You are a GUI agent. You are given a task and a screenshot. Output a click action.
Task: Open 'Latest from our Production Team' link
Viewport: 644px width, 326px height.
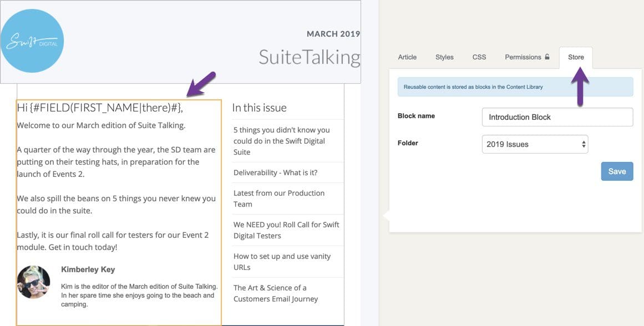(279, 198)
